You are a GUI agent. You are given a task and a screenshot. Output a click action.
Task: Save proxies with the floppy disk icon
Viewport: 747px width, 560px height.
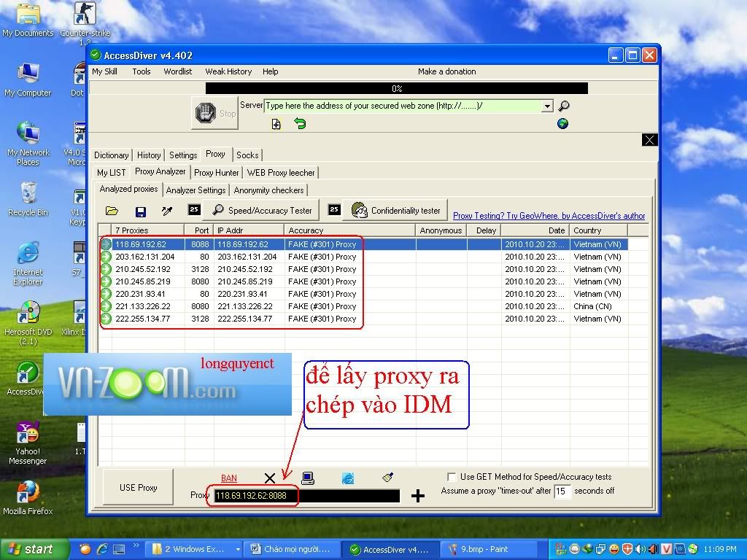(x=141, y=211)
